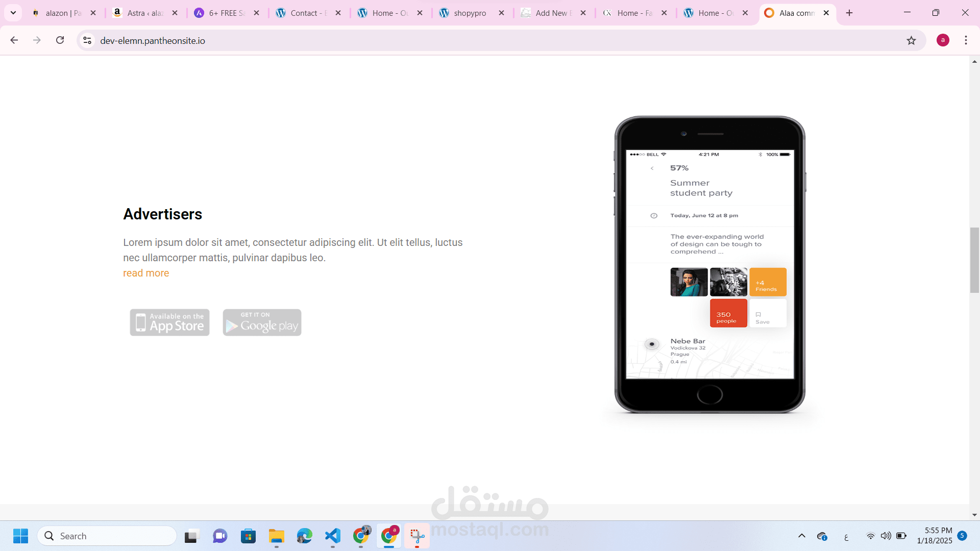
Task: Open Visual Studio Code from taskbar
Action: click(x=333, y=536)
